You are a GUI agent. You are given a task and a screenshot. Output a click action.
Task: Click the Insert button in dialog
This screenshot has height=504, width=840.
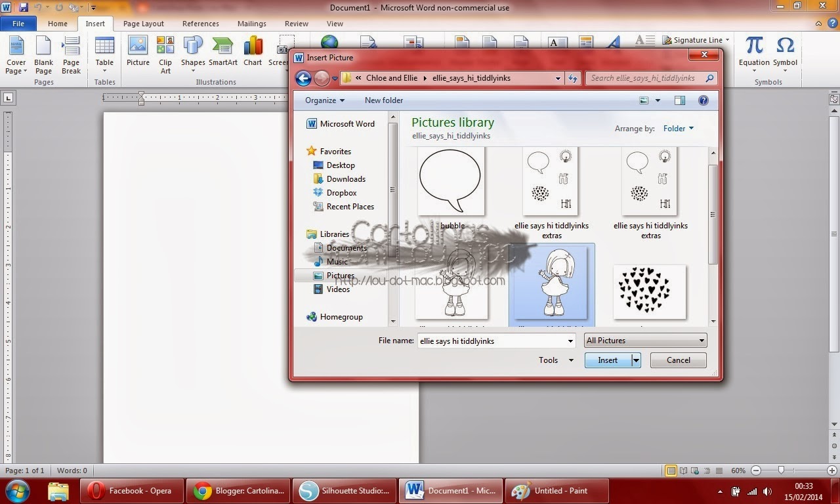[608, 360]
